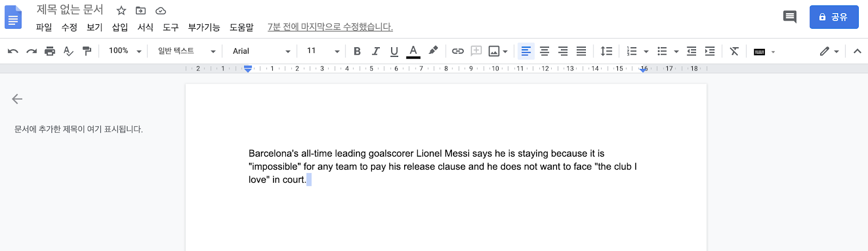Open the 부가기능 menu
The height and width of the screenshot is (251, 868).
[x=204, y=27]
